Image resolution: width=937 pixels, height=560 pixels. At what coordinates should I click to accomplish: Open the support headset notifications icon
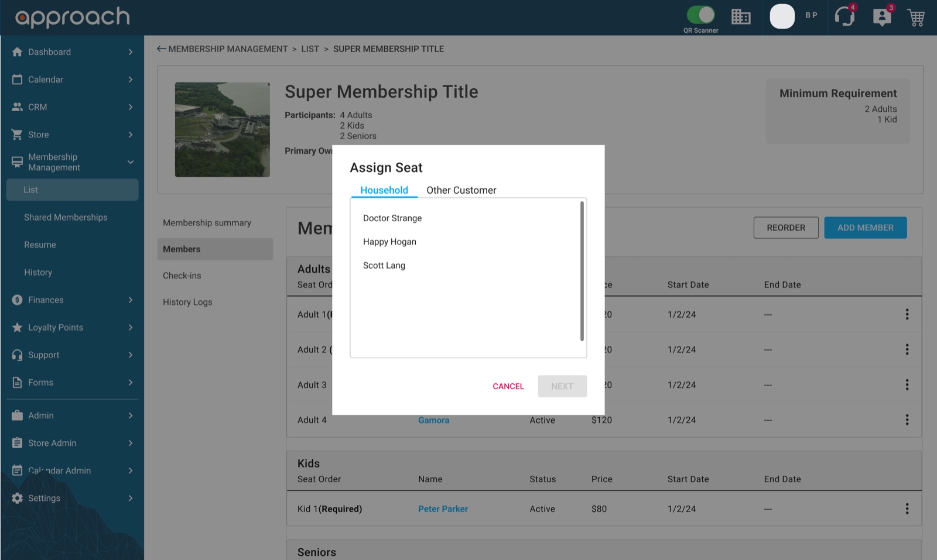tap(844, 16)
